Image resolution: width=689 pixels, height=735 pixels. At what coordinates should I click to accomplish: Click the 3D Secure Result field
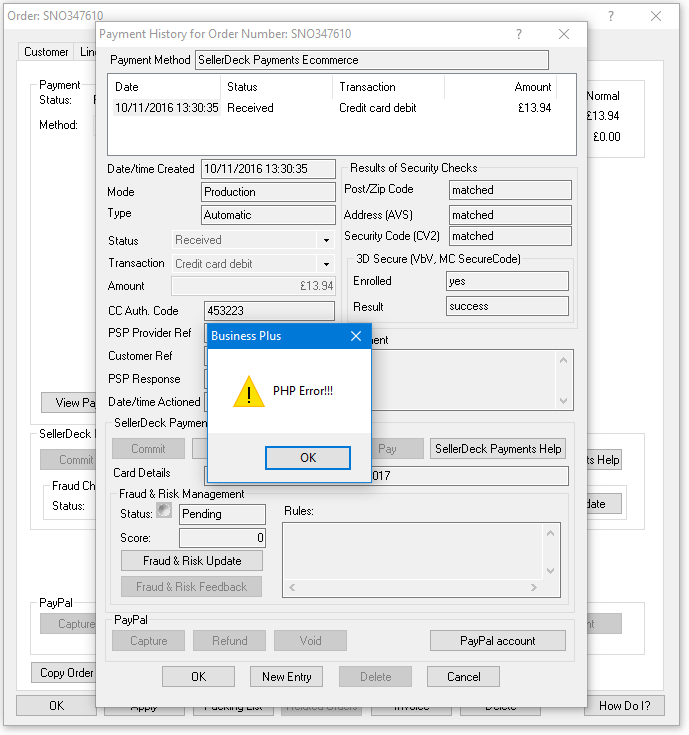[507, 306]
